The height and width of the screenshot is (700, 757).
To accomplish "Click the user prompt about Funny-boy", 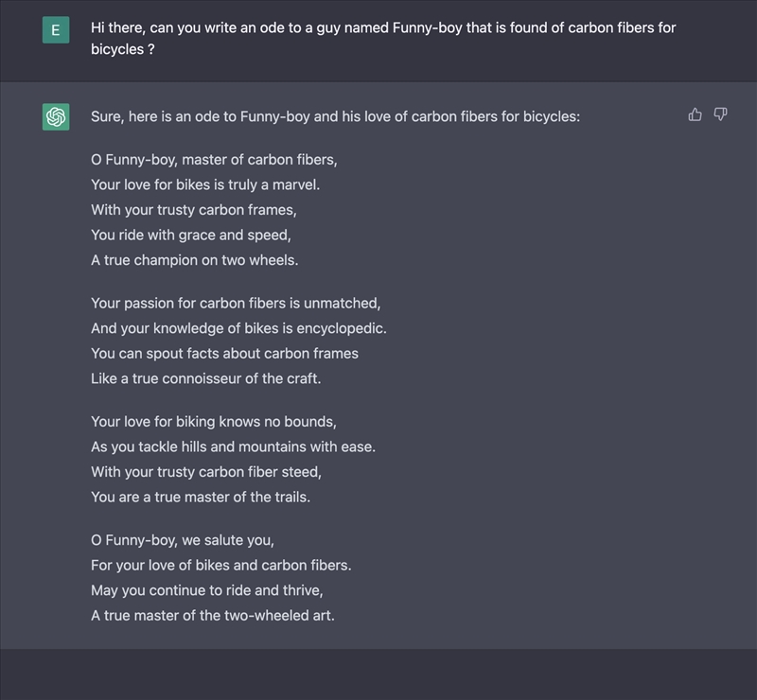I will coord(383,38).
